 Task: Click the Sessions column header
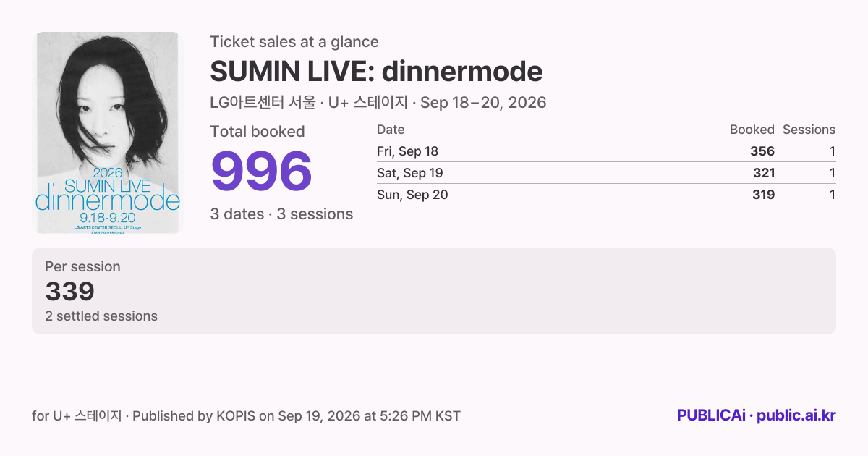pyautogui.click(x=809, y=130)
